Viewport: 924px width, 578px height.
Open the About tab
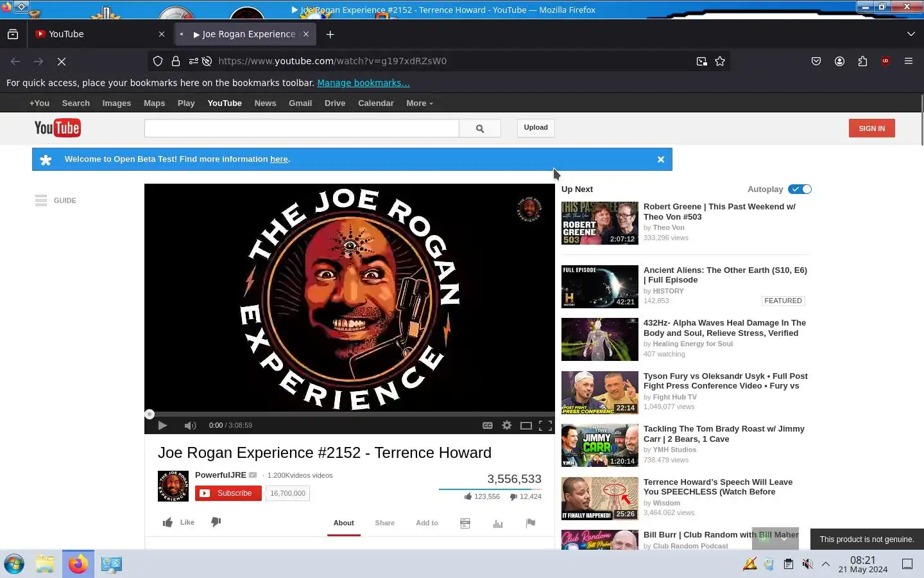[344, 523]
